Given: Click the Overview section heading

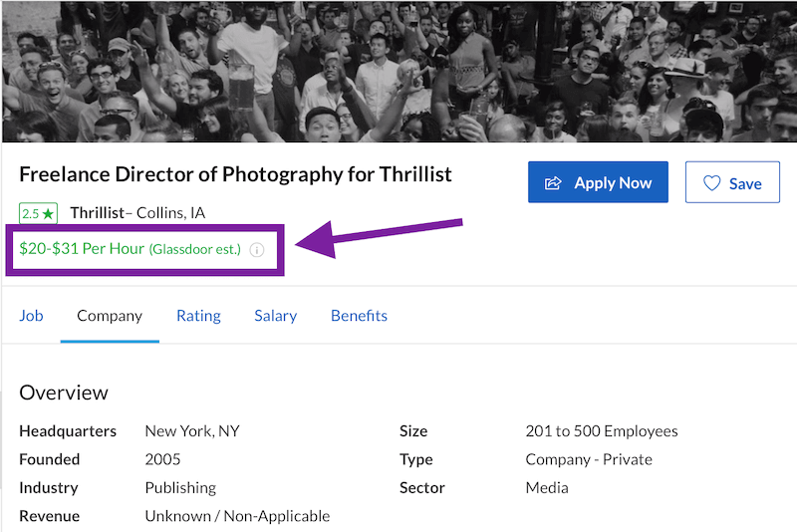Looking at the screenshot, I should pos(64,393).
